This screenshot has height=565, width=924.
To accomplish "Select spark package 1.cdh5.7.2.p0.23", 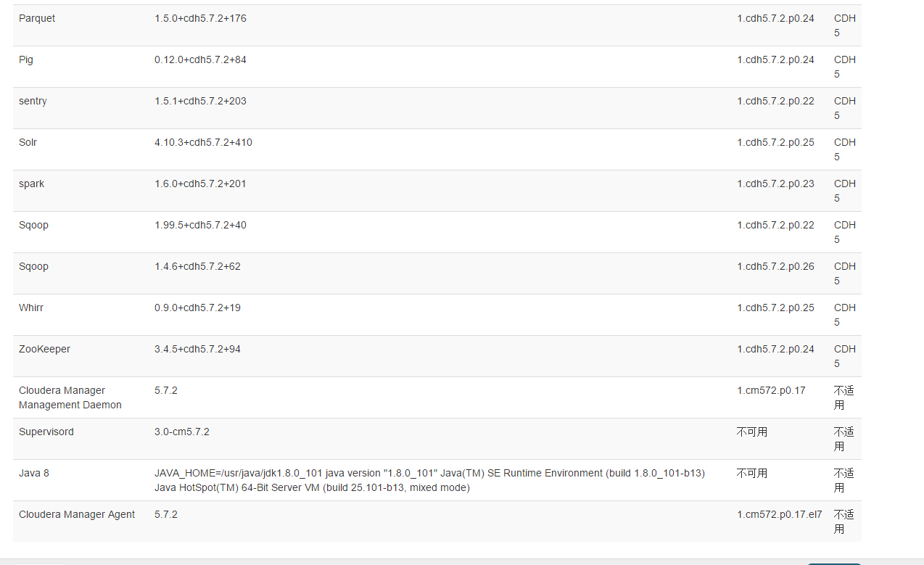I will coord(775,183).
